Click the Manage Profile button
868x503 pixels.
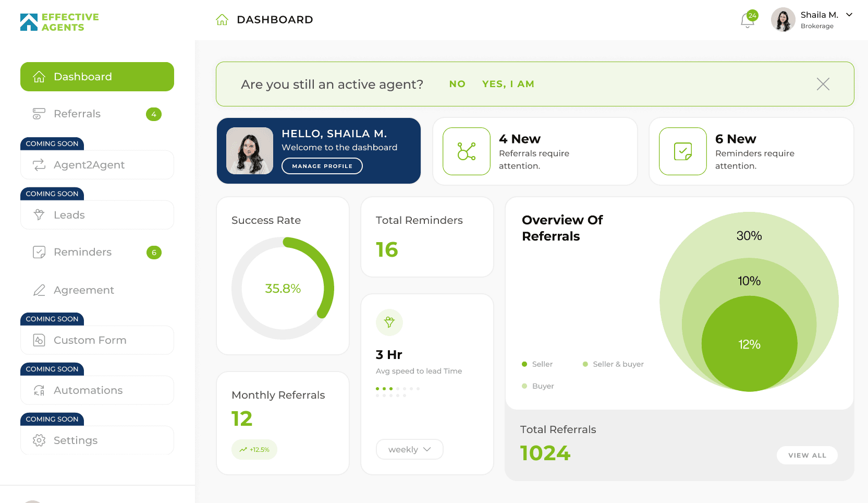pyautogui.click(x=322, y=166)
